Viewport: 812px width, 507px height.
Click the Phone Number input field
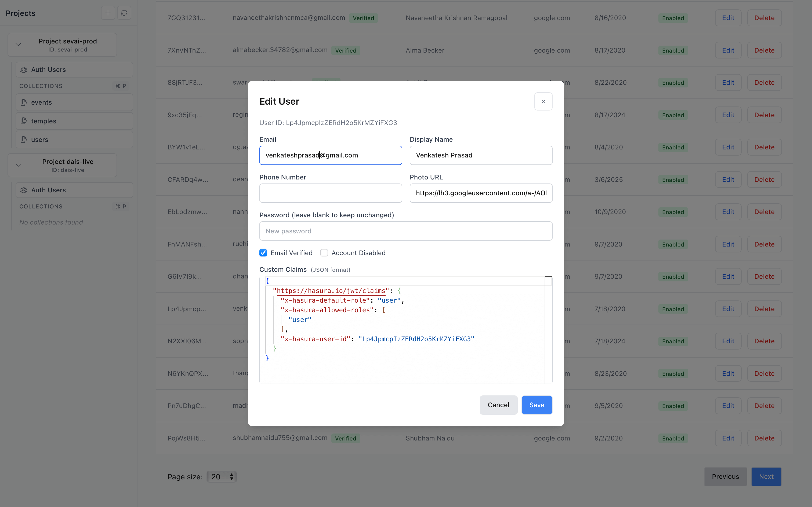(330, 193)
